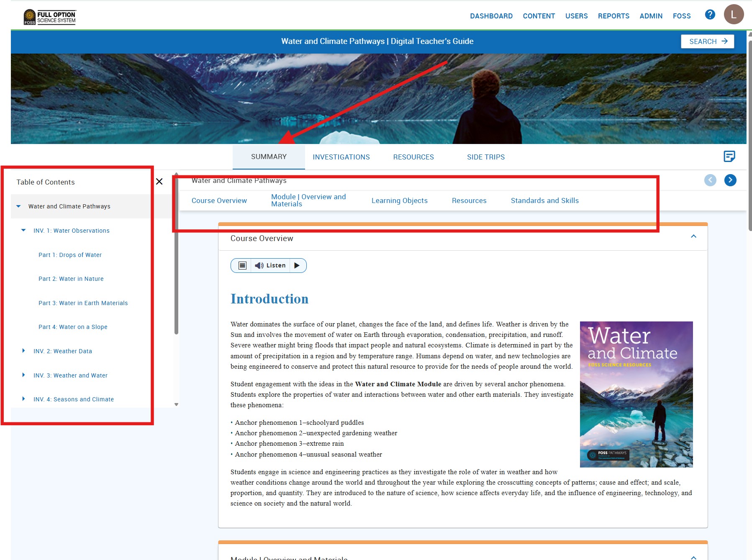This screenshot has width=752, height=560.
Task: Open Part 2: Water in Nature
Action: [x=71, y=279]
